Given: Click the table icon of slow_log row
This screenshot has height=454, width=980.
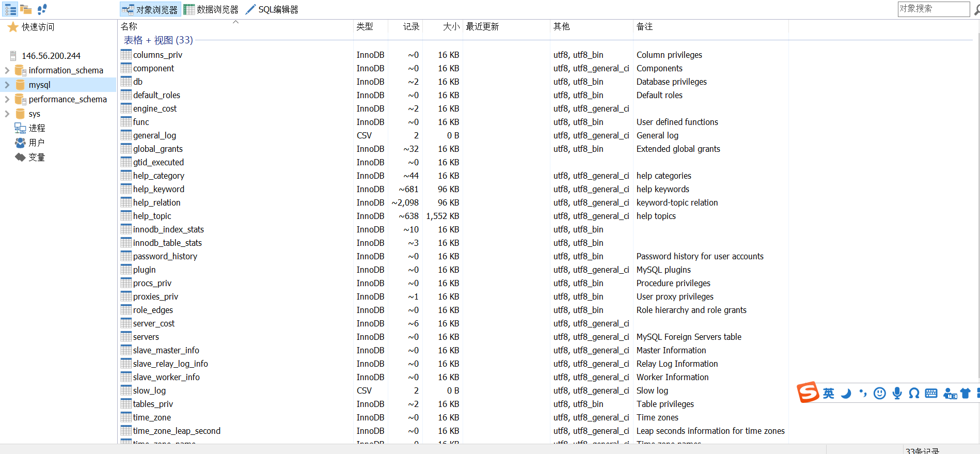Looking at the screenshot, I should coord(126,390).
